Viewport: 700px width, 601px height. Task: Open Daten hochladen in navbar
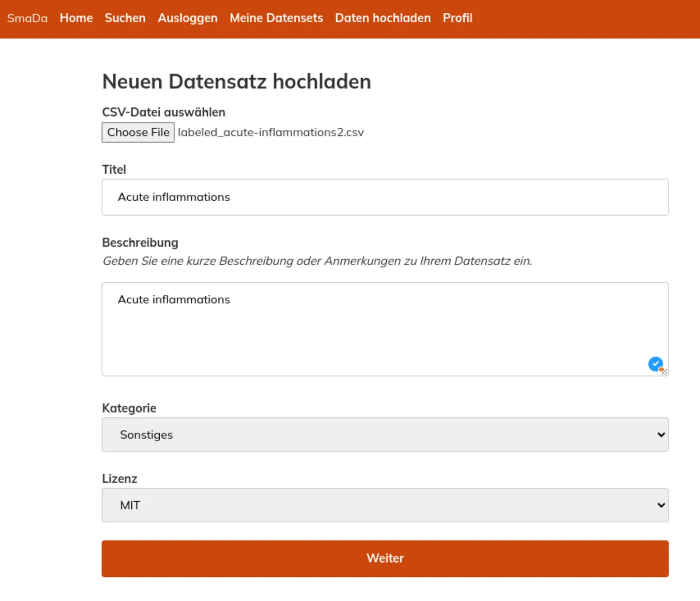[383, 18]
